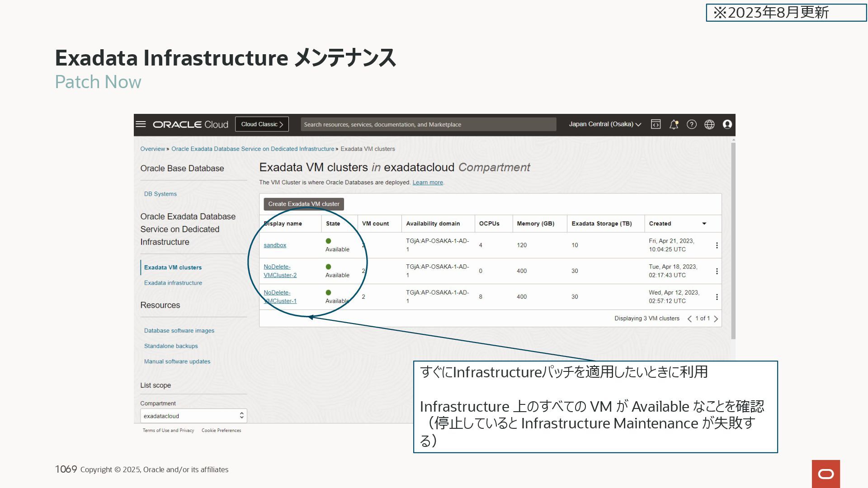Open actions menu for sandbox row
This screenshot has width=868, height=488.
point(717,245)
